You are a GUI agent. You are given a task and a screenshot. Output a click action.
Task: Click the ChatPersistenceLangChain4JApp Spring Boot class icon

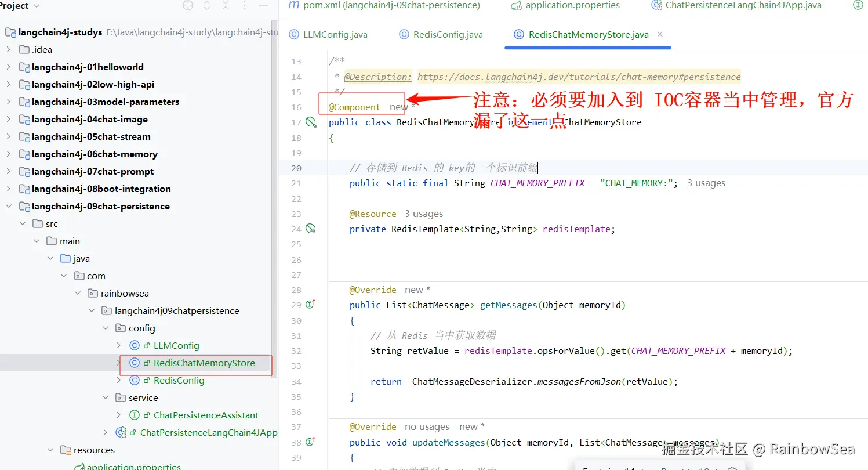tap(121, 432)
